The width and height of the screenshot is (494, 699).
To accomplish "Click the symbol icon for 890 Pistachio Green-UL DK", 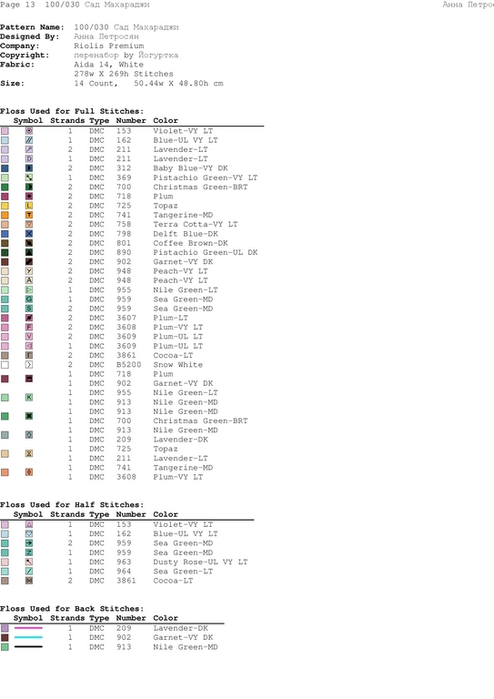I will point(29,252).
